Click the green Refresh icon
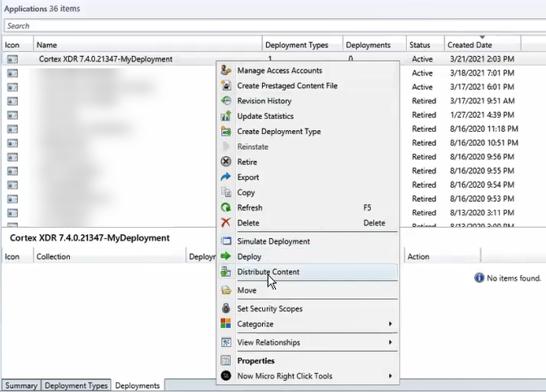Image resolution: width=546 pixels, height=392 pixels. click(225, 207)
